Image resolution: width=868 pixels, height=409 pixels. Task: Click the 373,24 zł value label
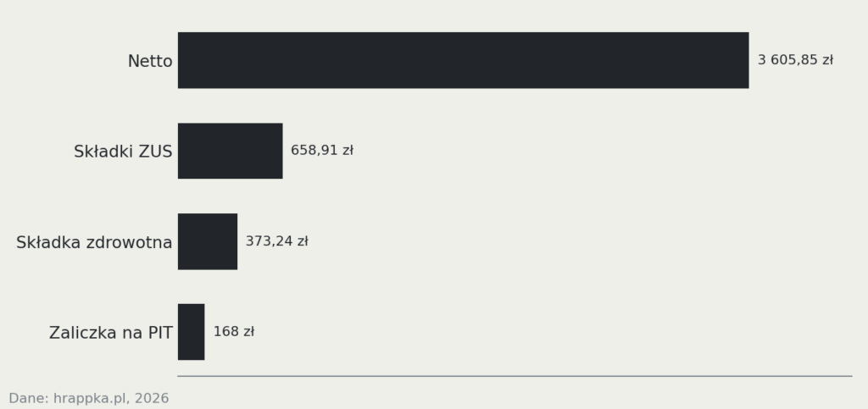[277, 241]
